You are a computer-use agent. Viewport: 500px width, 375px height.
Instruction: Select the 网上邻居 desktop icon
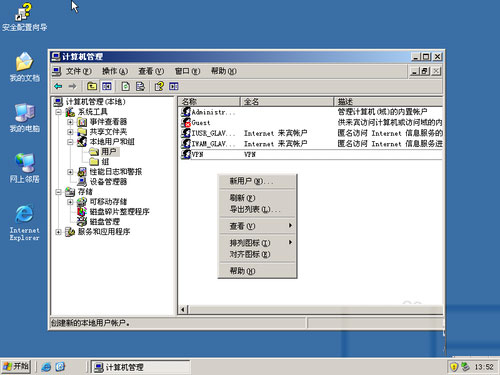click(x=24, y=168)
